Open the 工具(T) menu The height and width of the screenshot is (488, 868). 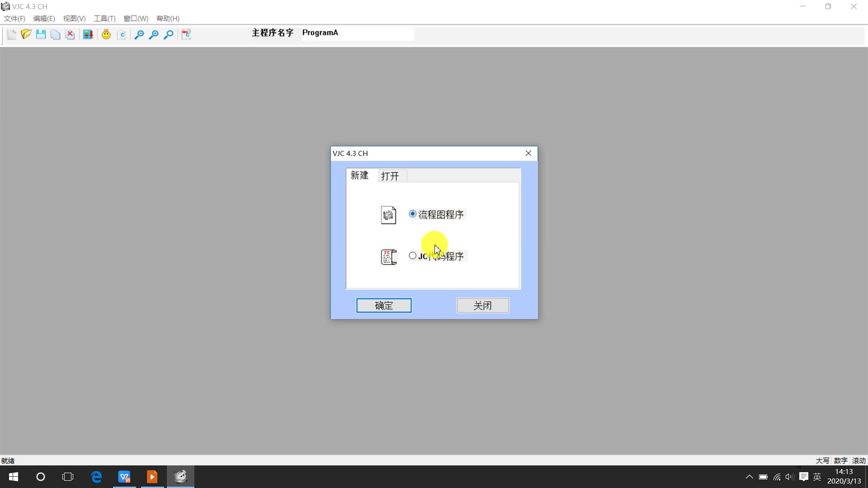(x=104, y=19)
